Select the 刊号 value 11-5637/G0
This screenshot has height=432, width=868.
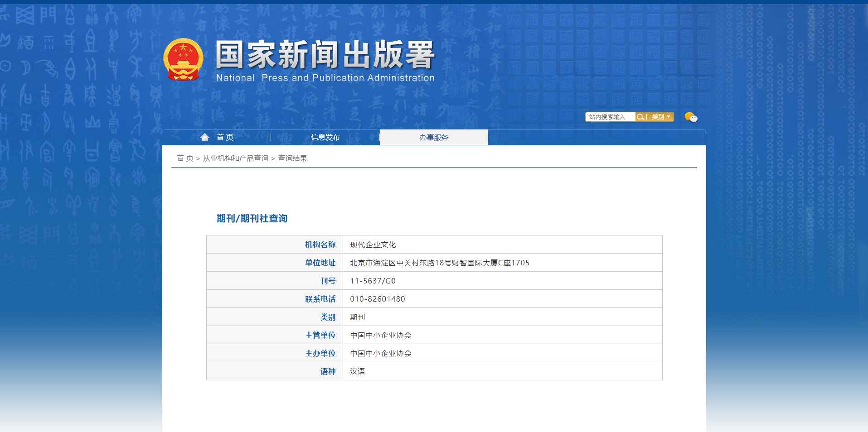coord(373,281)
